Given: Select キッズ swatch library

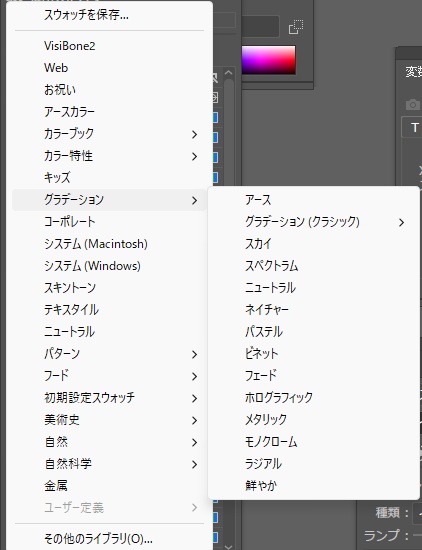Looking at the screenshot, I should [109, 177].
